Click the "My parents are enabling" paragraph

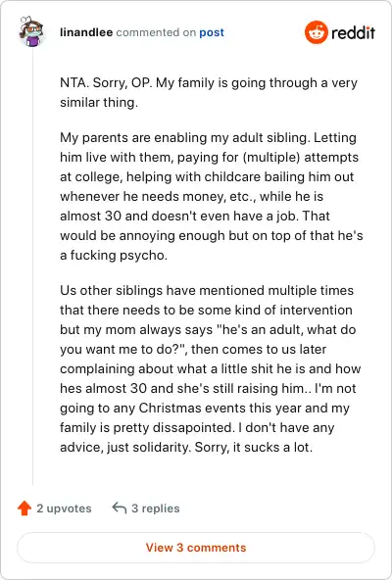(212, 196)
